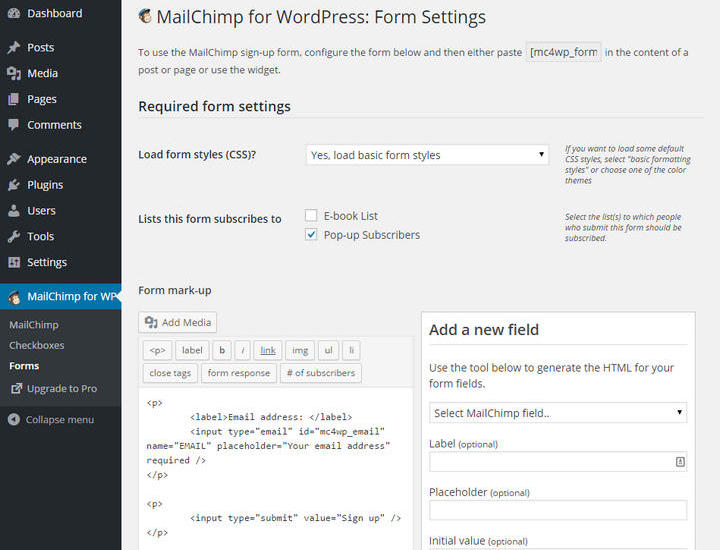Open the Checkboxes submenu page
Screen dimensions: 720x550
37,345
